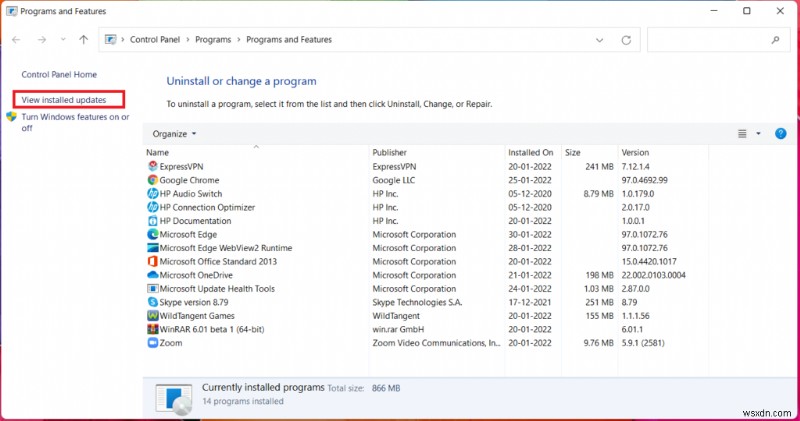Select Microsoft Office Standard 2013 entry
This screenshot has width=800, height=421.
pos(218,261)
